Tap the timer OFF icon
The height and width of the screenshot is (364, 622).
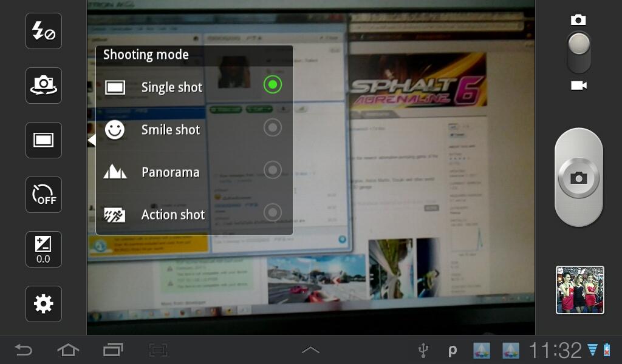click(x=44, y=195)
